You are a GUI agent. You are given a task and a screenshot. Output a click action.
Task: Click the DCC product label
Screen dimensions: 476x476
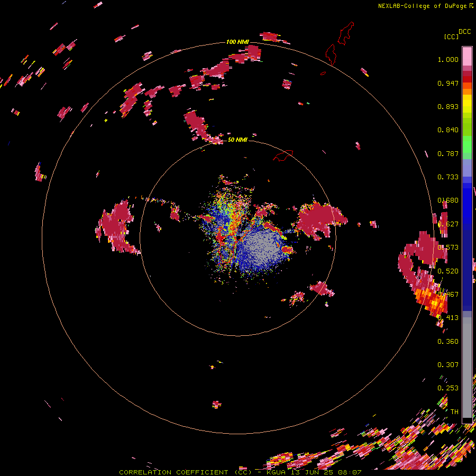464,32
